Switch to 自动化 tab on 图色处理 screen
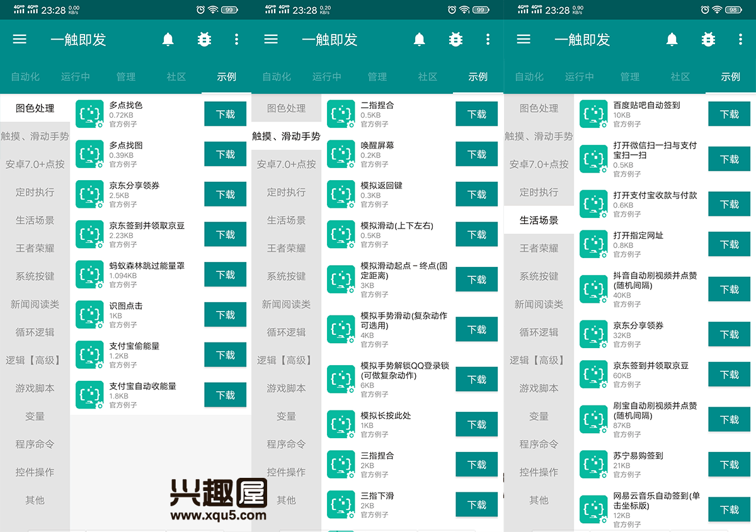Screen dimensions: 756x532 pos(25,77)
